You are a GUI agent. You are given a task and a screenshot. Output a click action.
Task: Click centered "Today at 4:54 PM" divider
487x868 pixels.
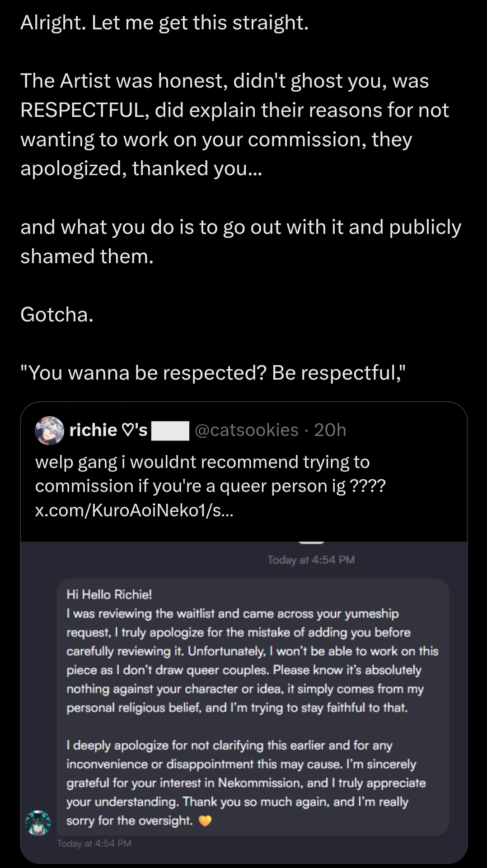(x=311, y=560)
